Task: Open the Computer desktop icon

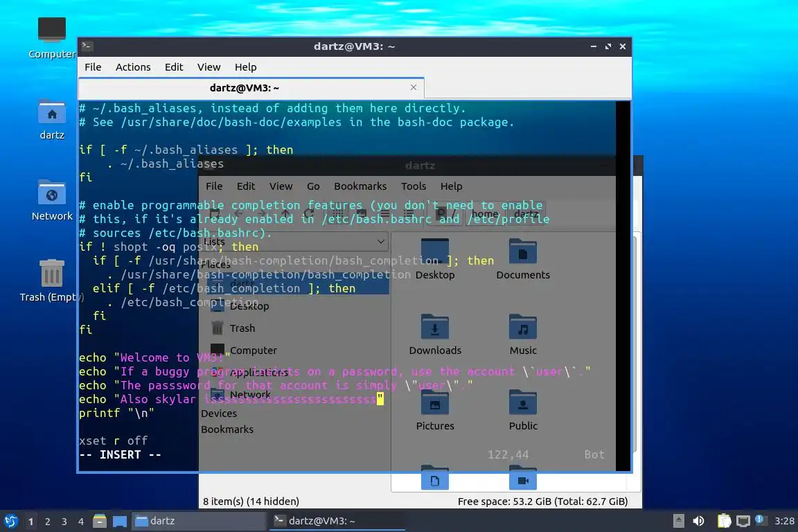Action: (x=51, y=37)
